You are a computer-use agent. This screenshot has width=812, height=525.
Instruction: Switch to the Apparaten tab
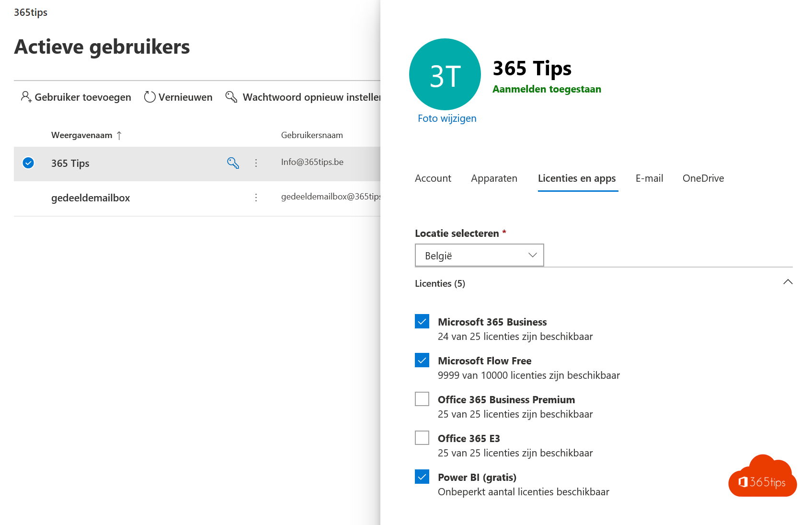(x=494, y=178)
